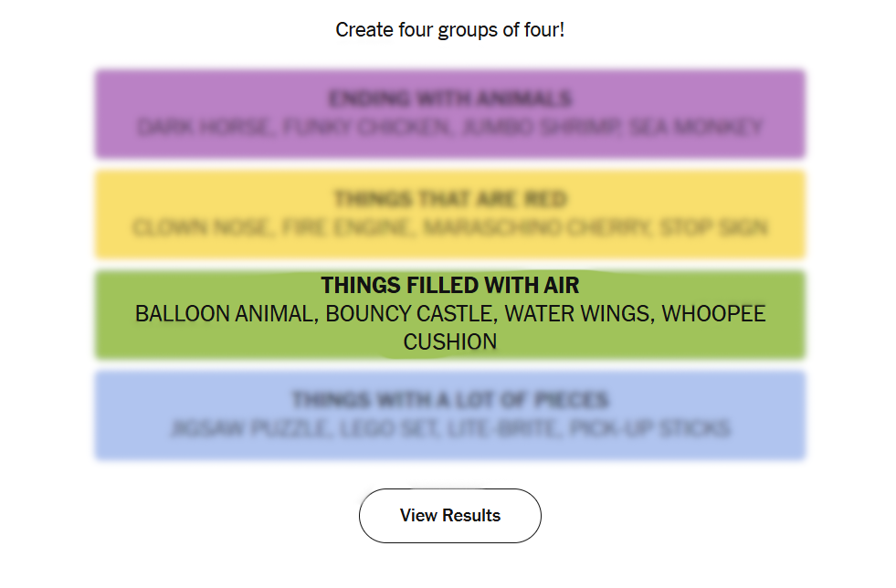Click JIGSAW PUZZLE in the blue group
The image size is (896, 588).
[x=248, y=428]
